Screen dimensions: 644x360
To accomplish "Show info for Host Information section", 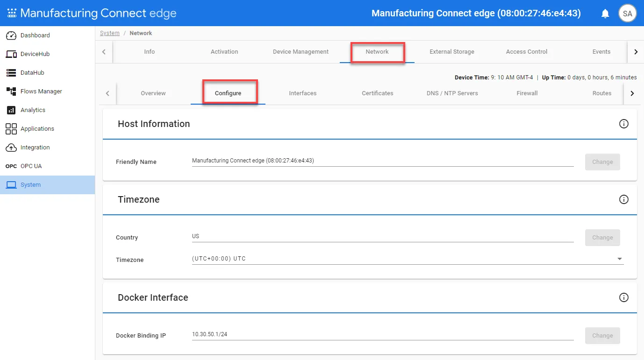I will [623, 124].
